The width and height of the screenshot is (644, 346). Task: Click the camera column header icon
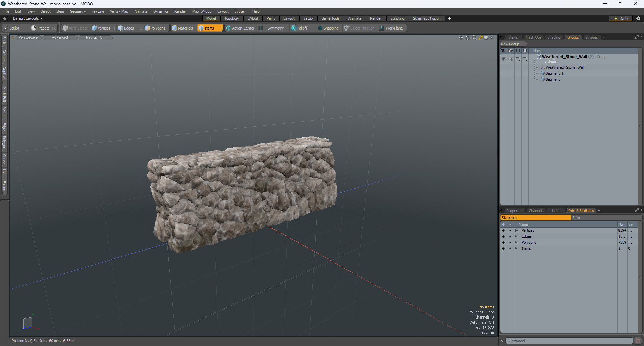tap(511, 51)
